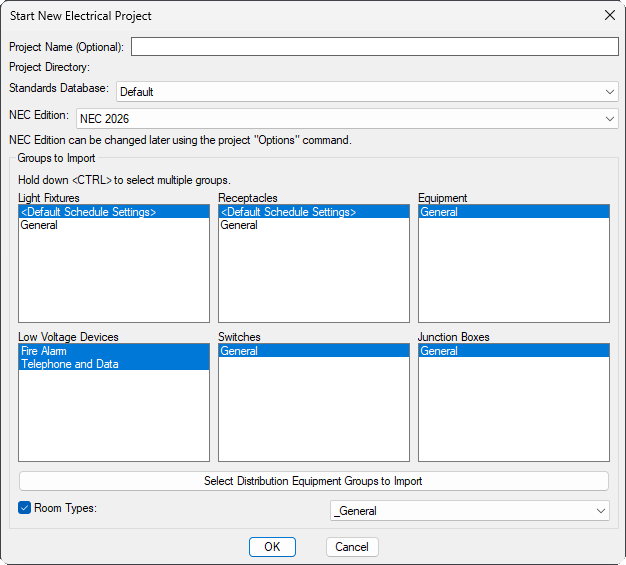Select Default Schedule Settings under Receptacles
The width and height of the screenshot is (626, 565).
click(314, 212)
